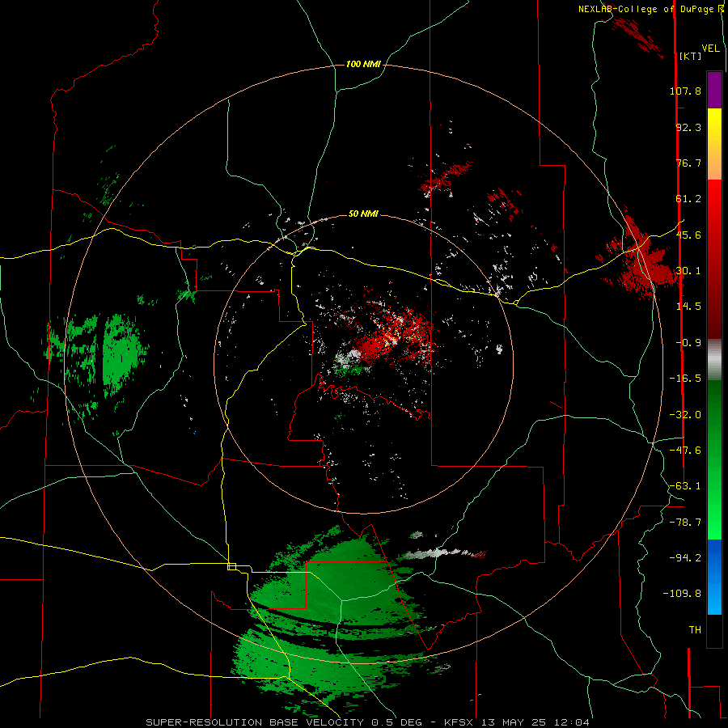The width and height of the screenshot is (728, 728).
Task: Click the -0.9 scale label
Action: (688, 343)
